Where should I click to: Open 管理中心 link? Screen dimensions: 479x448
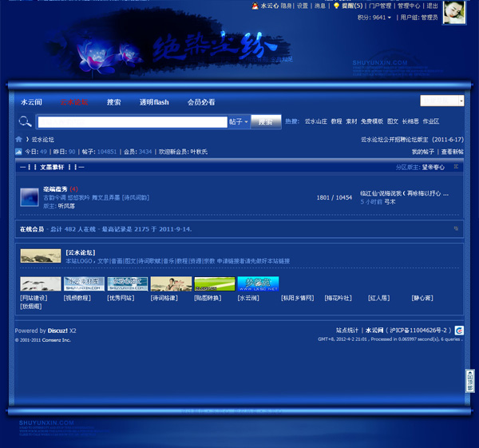tap(409, 6)
